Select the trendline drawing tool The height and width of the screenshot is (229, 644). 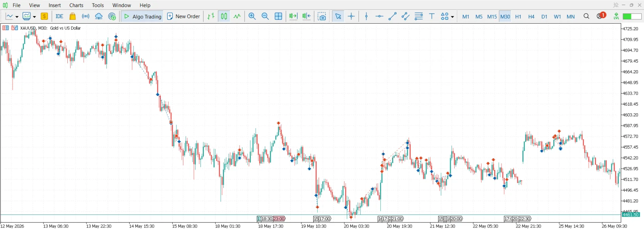pyautogui.click(x=392, y=16)
